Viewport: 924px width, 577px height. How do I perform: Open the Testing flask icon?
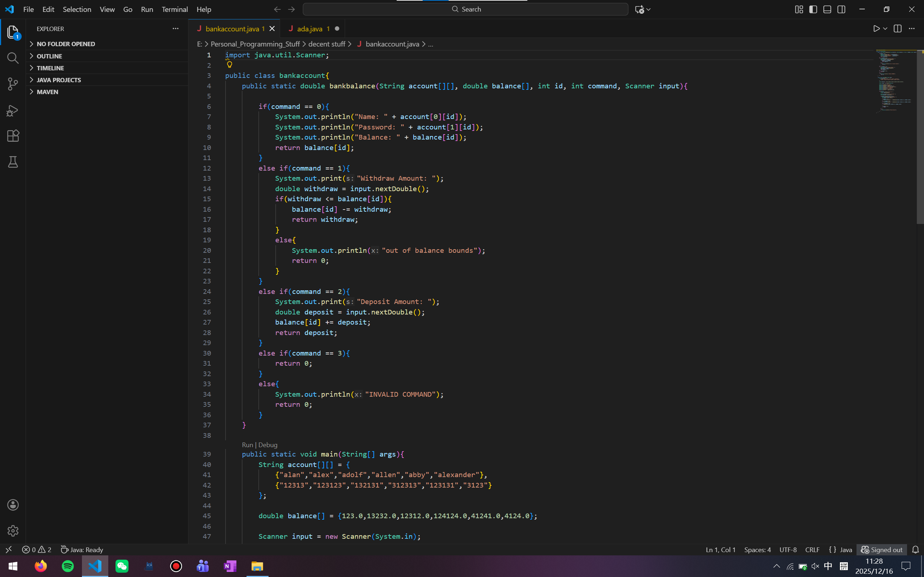13,162
